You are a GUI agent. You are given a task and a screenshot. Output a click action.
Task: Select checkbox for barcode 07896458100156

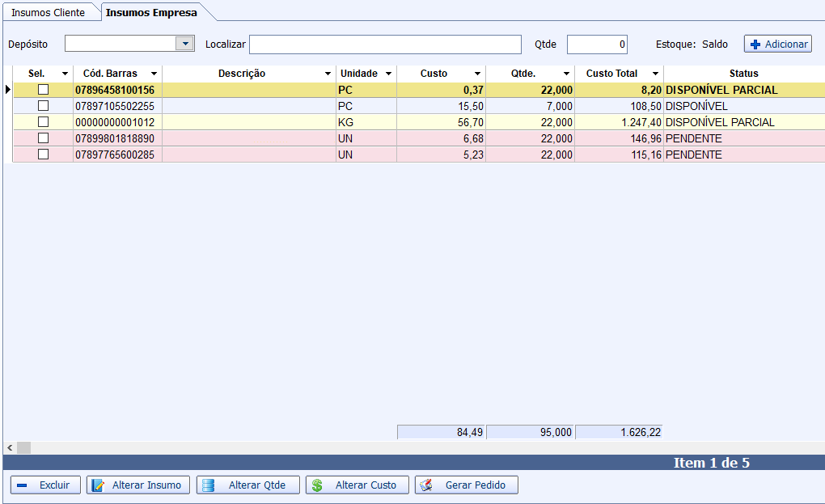(x=44, y=90)
